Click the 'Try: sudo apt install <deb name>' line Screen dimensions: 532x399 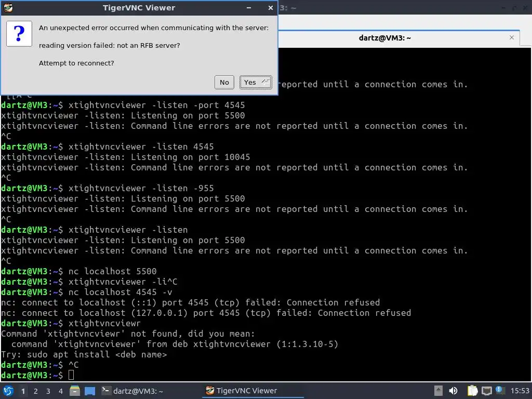click(84, 354)
